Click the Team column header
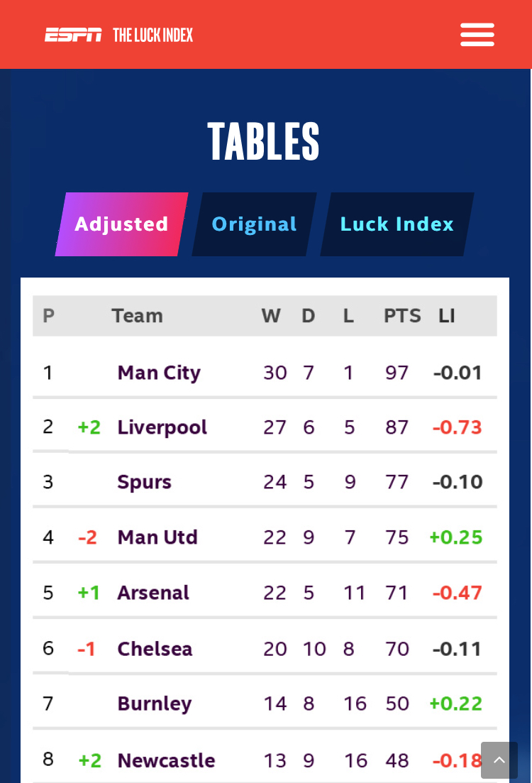The height and width of the screenshot is (783, 532). 137,316
